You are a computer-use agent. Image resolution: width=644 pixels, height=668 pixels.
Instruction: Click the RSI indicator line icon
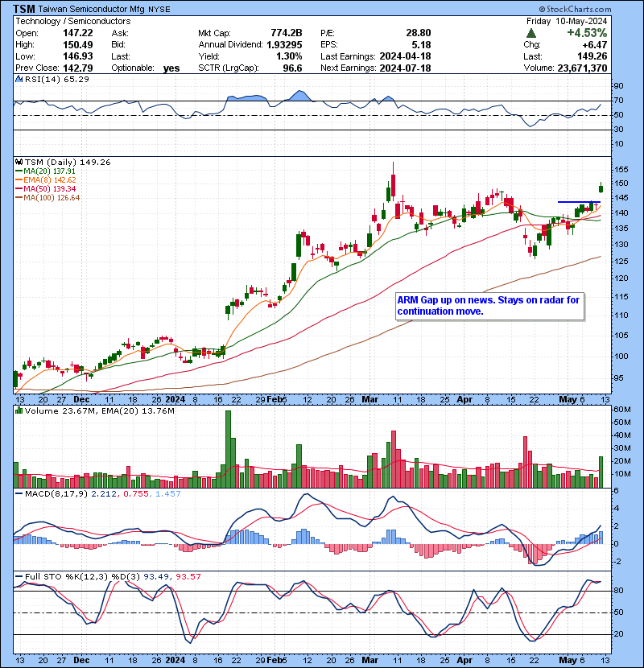19,79
